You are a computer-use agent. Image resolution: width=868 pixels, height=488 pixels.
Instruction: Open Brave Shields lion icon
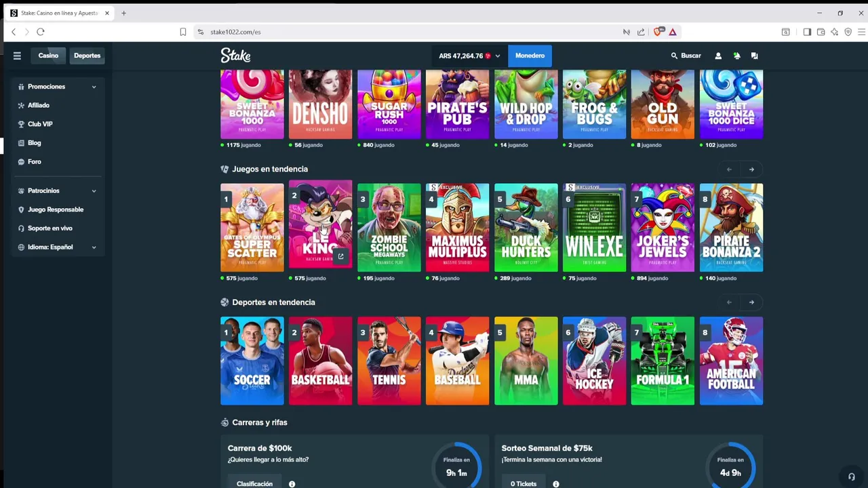pyautogui.click(x=659, y=32)
